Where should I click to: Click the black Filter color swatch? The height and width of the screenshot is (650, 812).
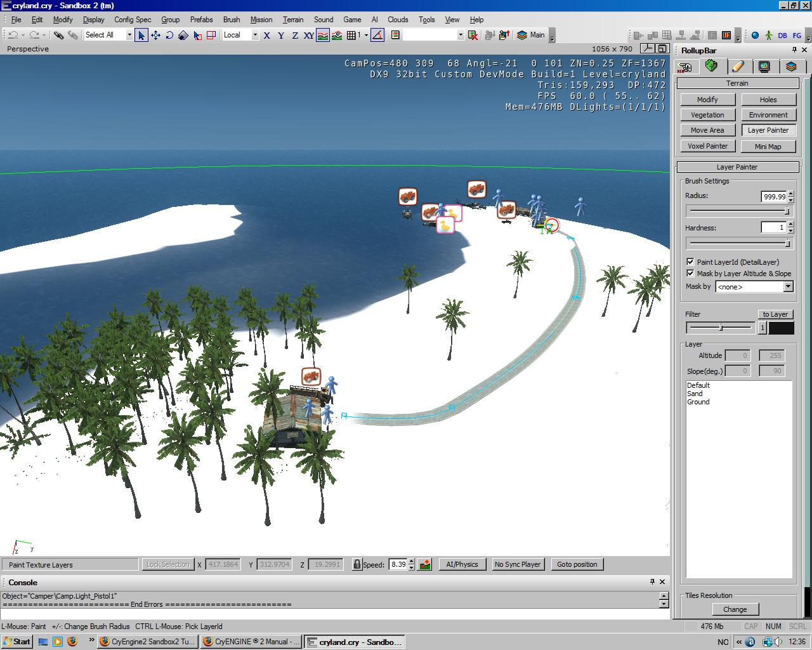click(781, 328)
